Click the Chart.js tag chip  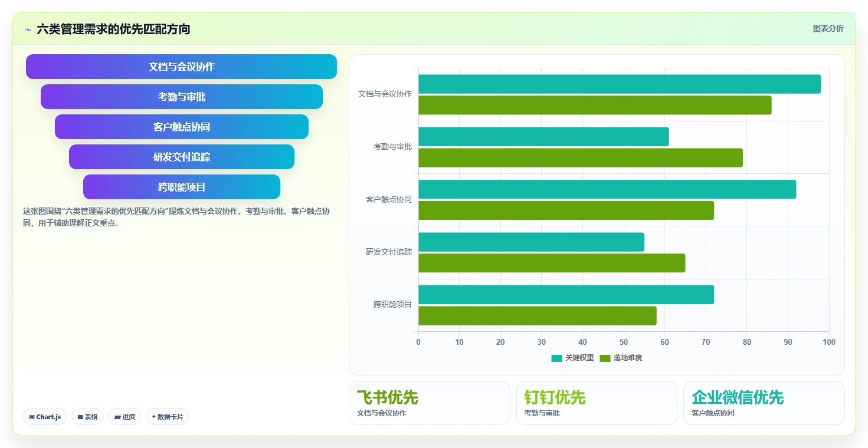click(x=45, y=417)
